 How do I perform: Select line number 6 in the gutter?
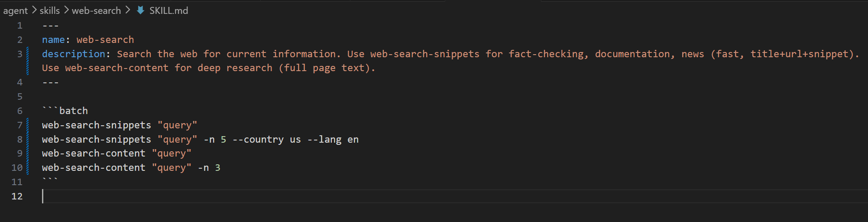pos(19,111)
